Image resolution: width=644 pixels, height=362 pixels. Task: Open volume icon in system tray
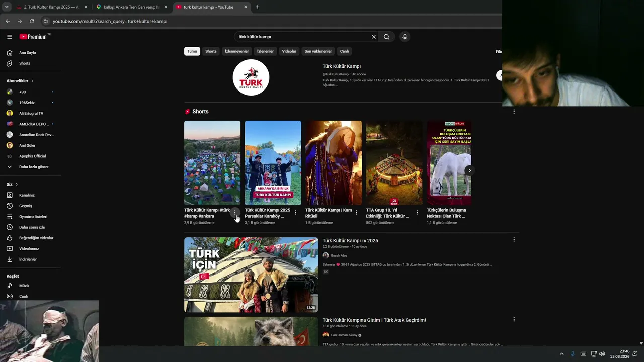[602, 354]
